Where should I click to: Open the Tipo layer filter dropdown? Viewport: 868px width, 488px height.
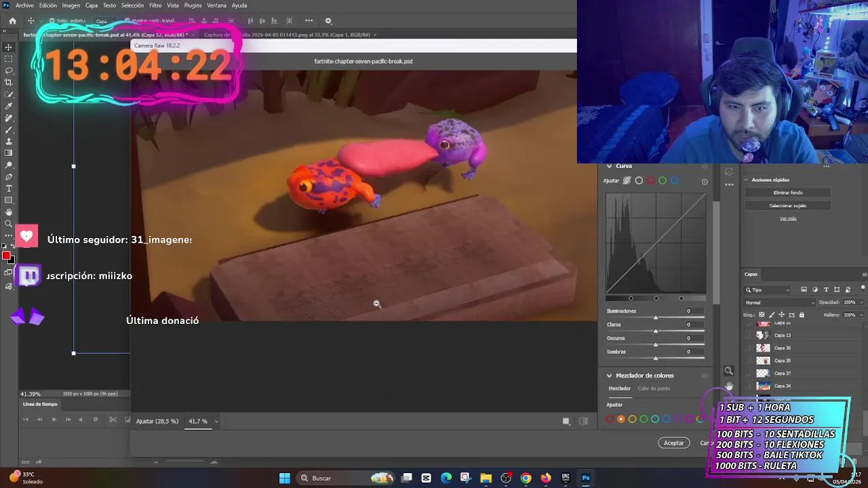tap(768, 290)
